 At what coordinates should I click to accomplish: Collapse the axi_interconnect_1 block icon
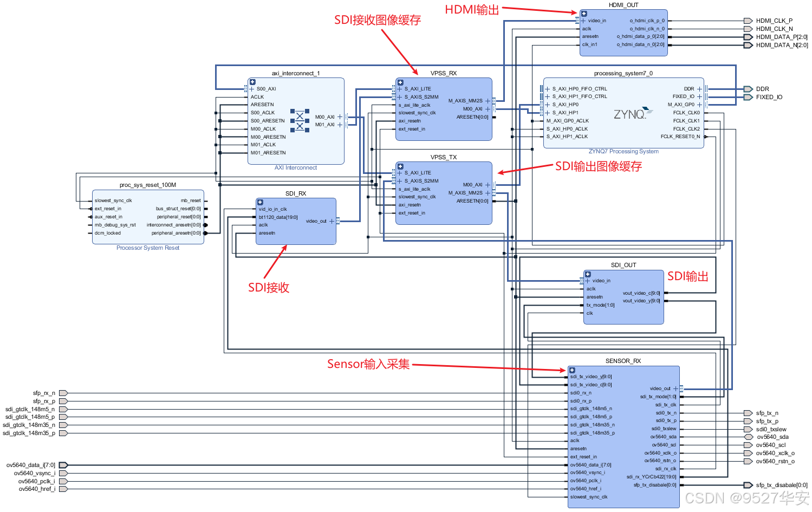252,82
